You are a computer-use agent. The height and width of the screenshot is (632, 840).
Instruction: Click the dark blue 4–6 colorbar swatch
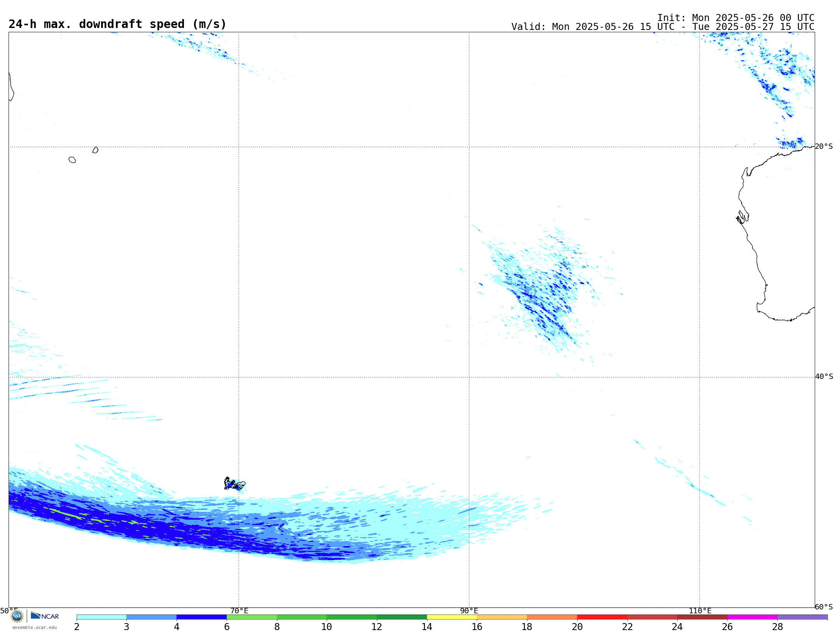202,617
